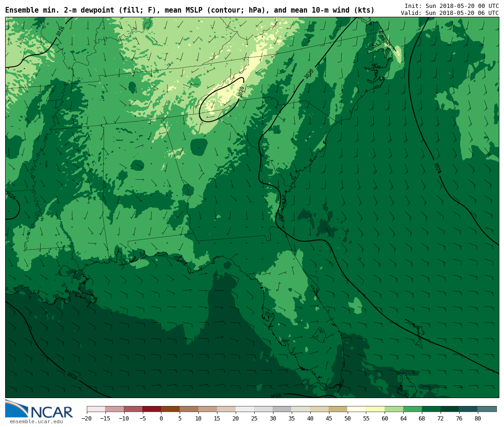Choose the dark green swatch between 68 and 72

(x=431, y=409)
